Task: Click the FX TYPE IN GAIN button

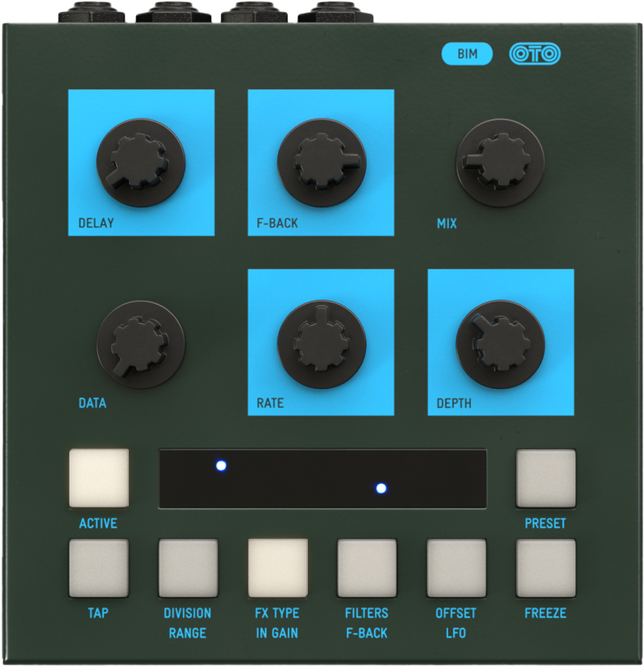Action: click(277, 568)
